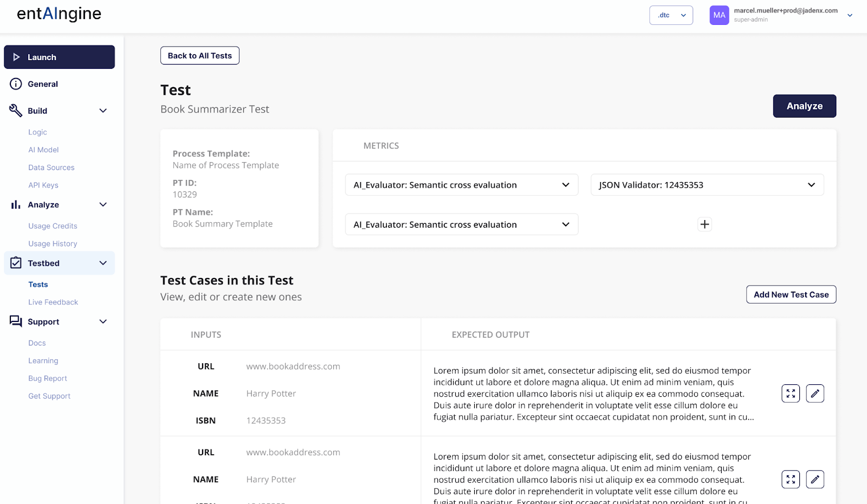Viewport: 867px width, 504px height.
Task: Click Back to All Tests button
Action: [x=199, y=56]
